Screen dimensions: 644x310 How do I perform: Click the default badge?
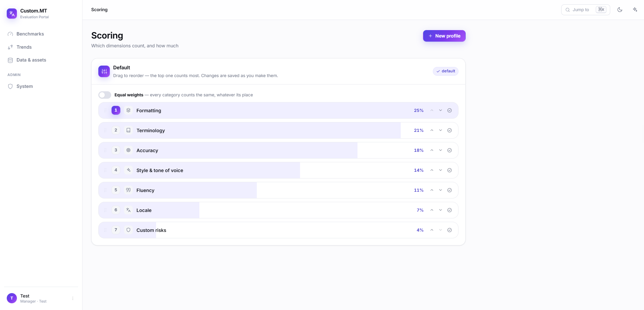point(446,71)
